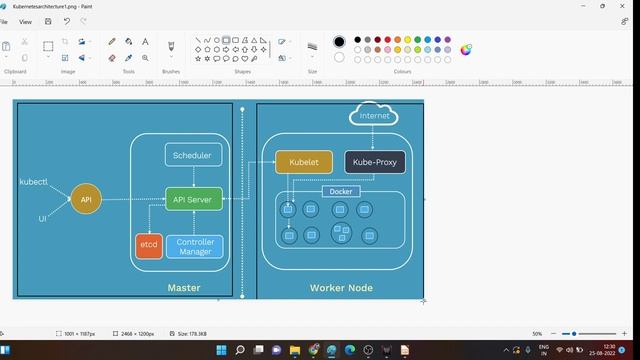Click the canvas dimensions text in status bar

point(137,333)
